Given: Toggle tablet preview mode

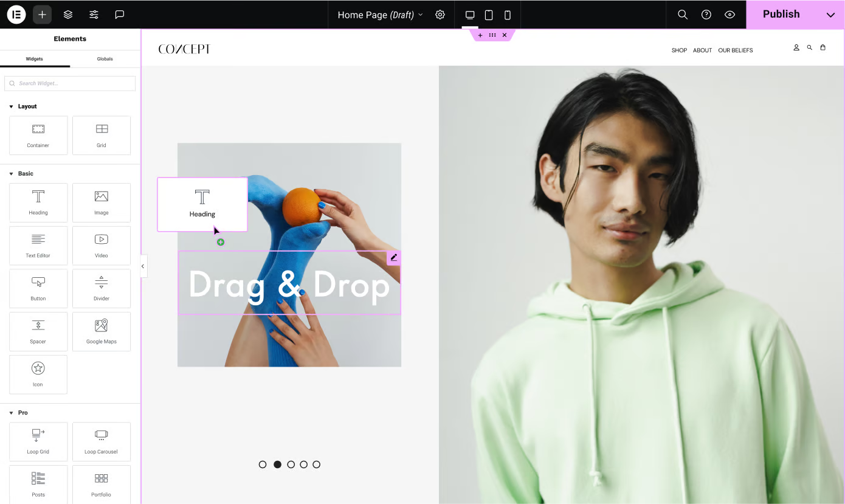Looking at the screenshot, I should pyautogui.click(x=489, y=14).
